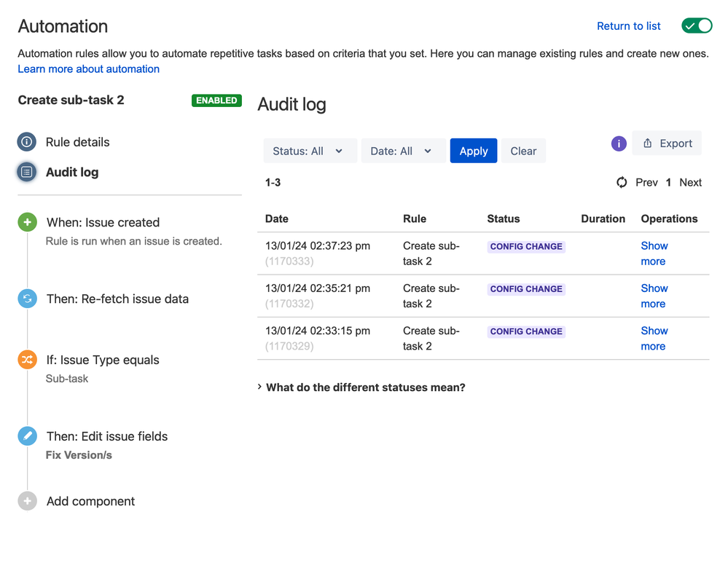Click CONFIG CHANGE badge for entry 1170329
The width and height of the screenshot is (728, 587).
[x=526, y=331]
